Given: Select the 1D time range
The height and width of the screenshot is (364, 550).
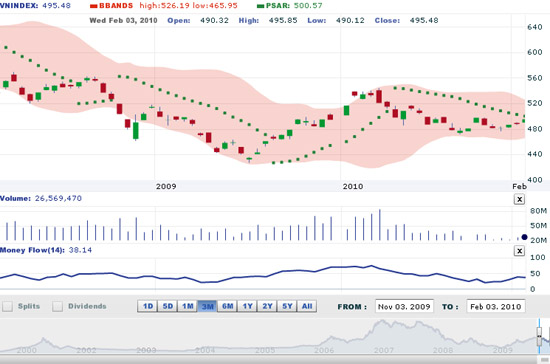Looking at the screenshot, I should pyautogui.click(x=148, y=306).
